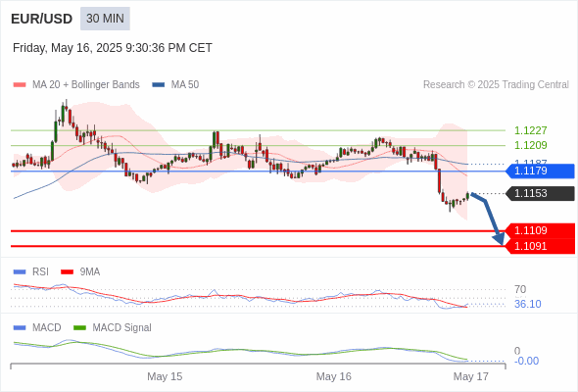Click the black 1.1153 current price tag
The image size is (578, 392).
(x=540, y=194)
